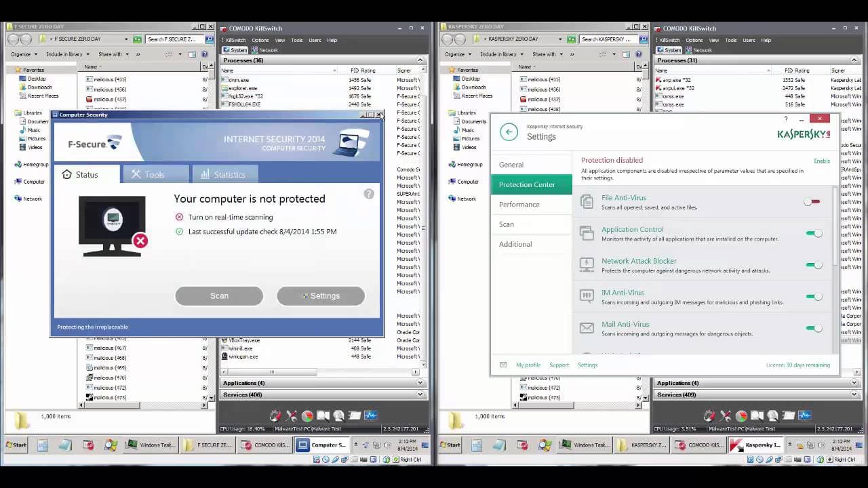Click the F-Secure Scan button
This screenshot has width=868, height=488.
219,296
